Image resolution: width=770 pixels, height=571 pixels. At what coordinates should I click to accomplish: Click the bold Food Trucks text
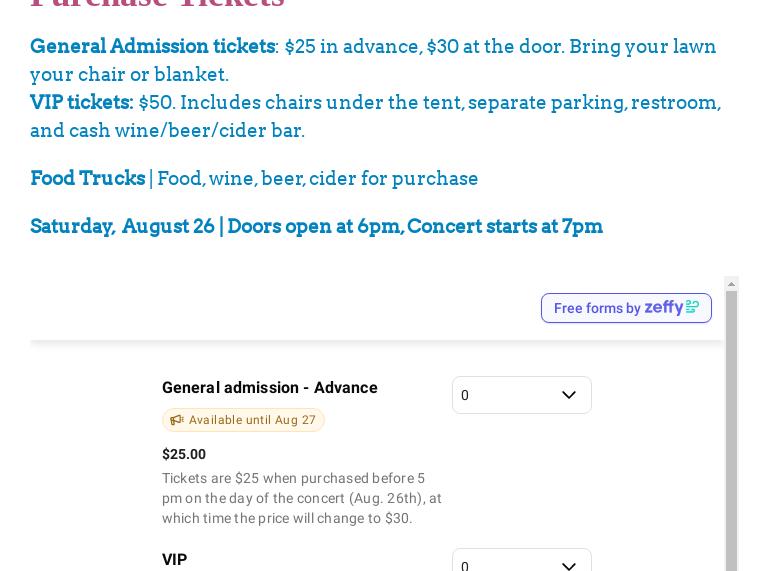click(x=87, y=178)
